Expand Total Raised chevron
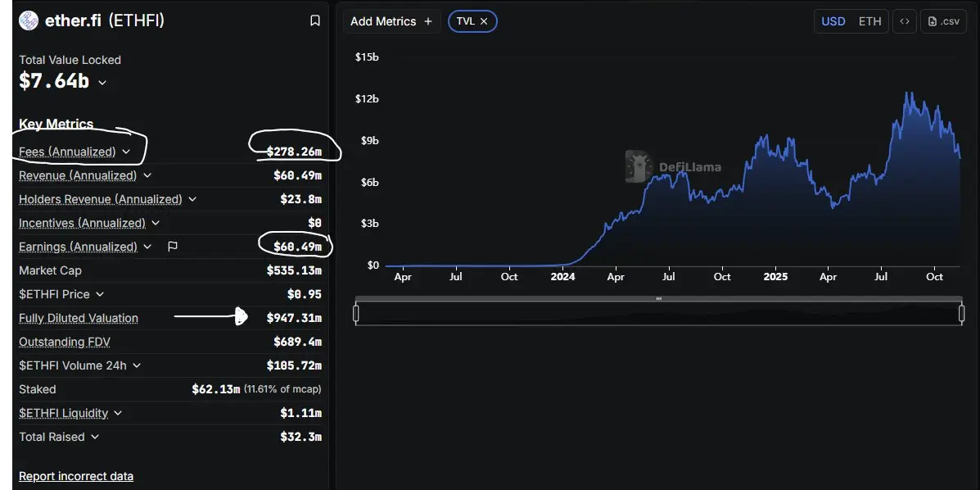 pyautogui.click(x=95, y=437)
